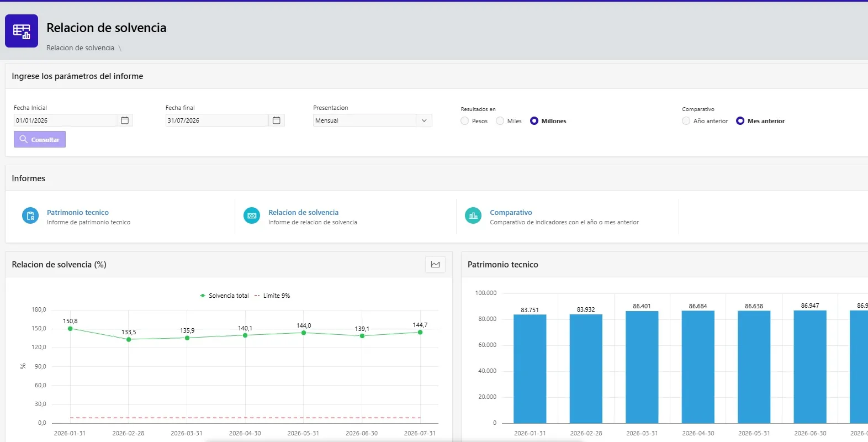Select the 86.684 bar for 2026-04-30
868x442 pixels.
698,367
